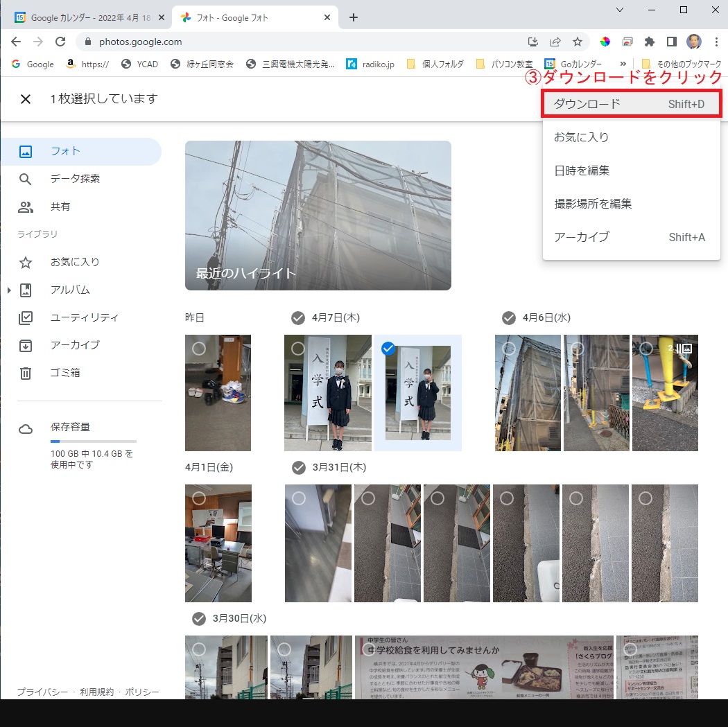Click the storage usage progress bar
The height and width of the screenshot is (727, 728).
pyautogui.click(x=94, y=441)
